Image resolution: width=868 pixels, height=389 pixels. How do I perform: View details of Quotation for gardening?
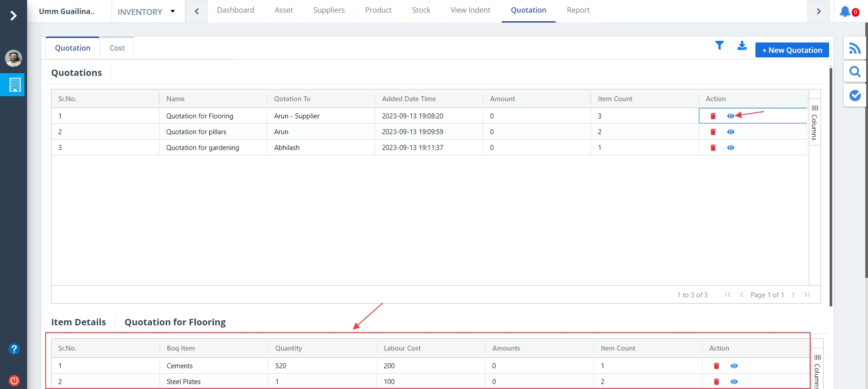point(731,148)
